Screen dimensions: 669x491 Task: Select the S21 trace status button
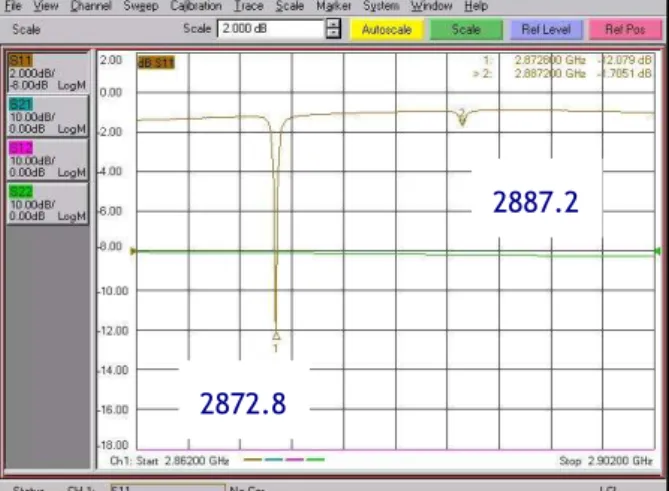click(x=47, y=116)
